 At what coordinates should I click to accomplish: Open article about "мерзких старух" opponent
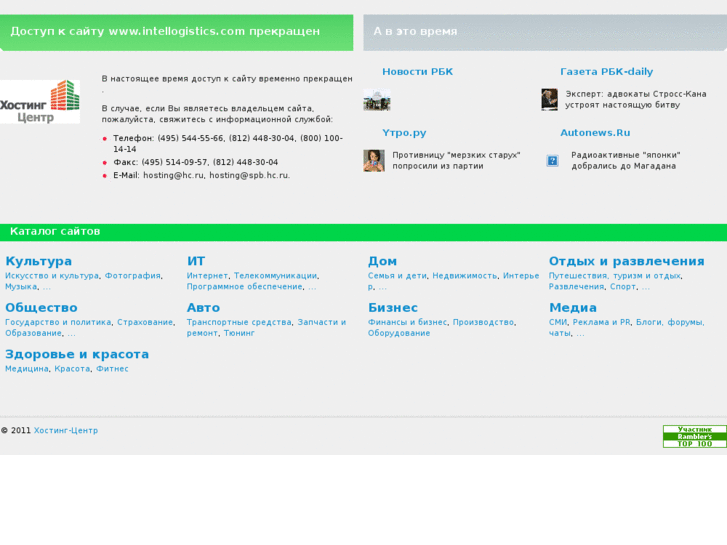point(456,160)
